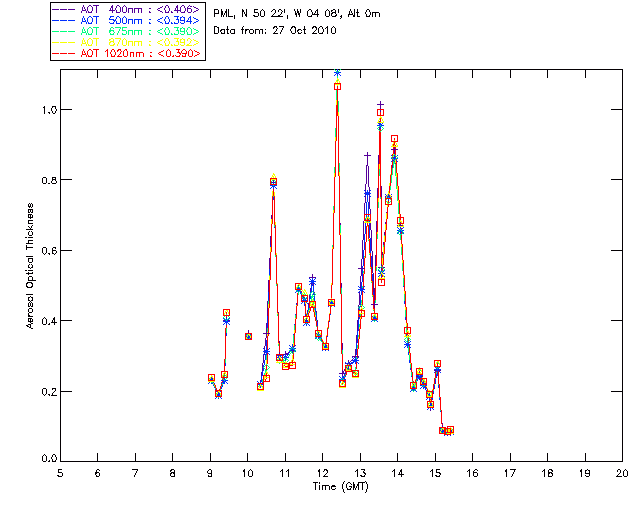Click the 'AOT 400nm : <0.406>' legend entry
Image resolution: width=640 pixels, height=512 pixels.
click(x=127, y=9)
